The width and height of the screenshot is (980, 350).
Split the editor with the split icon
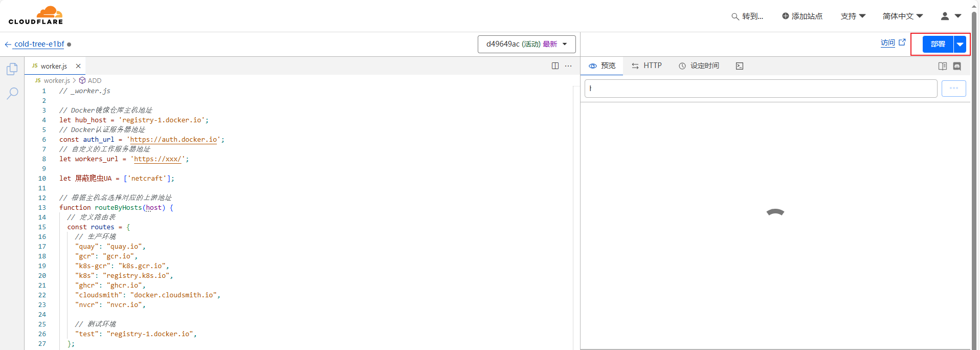pyautogui.click(x=555, y=66)
